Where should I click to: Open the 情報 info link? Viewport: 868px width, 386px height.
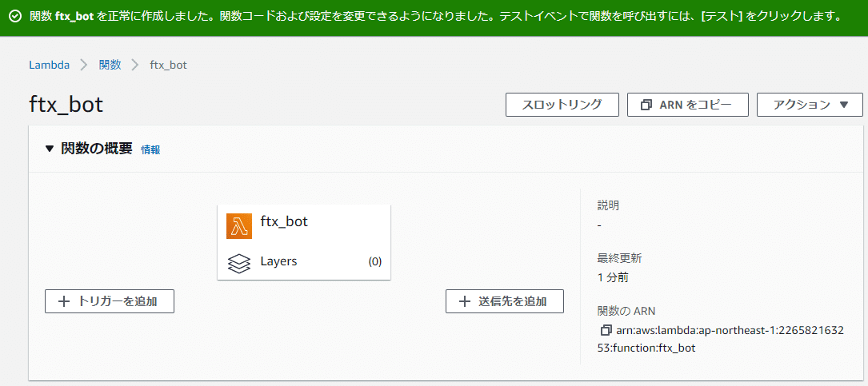(150, 149)
